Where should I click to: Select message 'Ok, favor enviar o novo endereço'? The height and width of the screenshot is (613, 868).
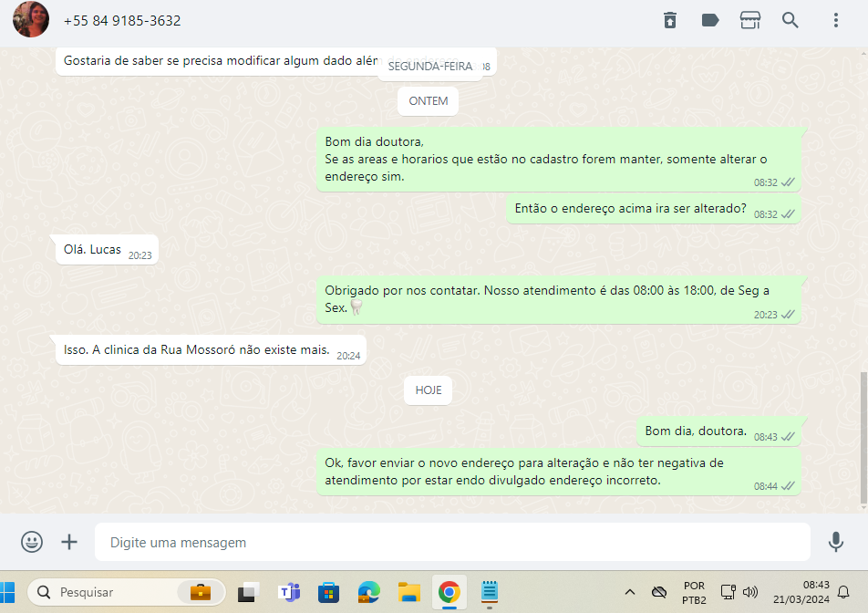559,472
